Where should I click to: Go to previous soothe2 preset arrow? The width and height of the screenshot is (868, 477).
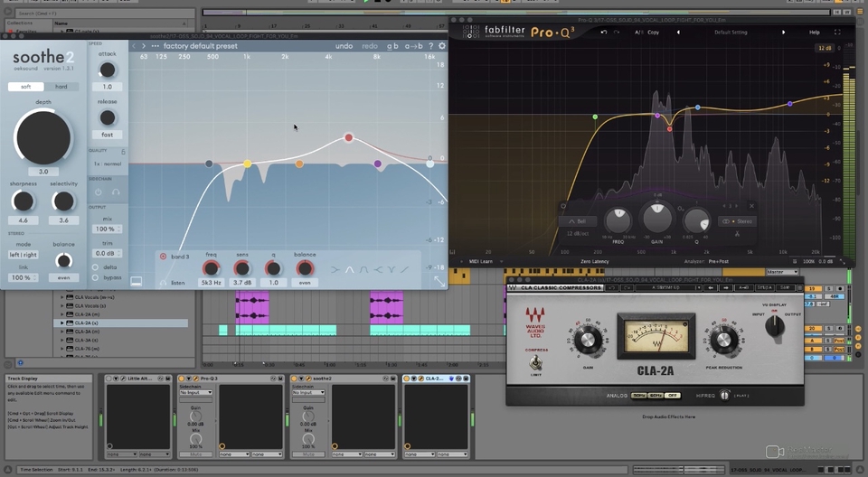click(x=134, y=46)
